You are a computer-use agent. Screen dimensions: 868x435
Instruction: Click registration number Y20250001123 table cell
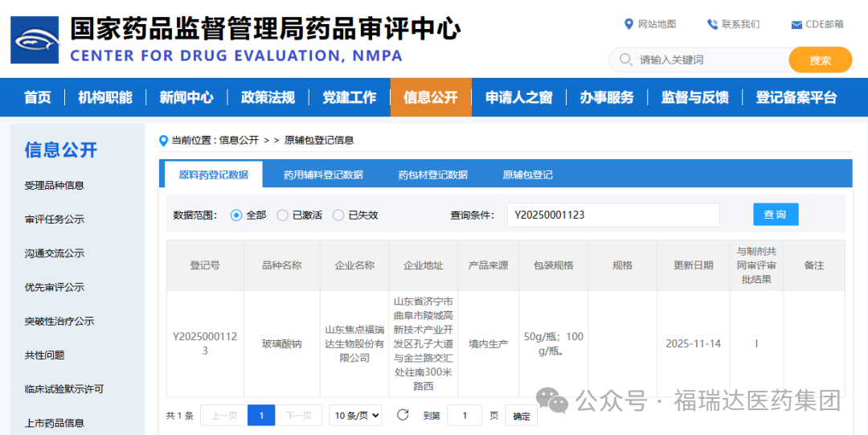tap(205, 343)
